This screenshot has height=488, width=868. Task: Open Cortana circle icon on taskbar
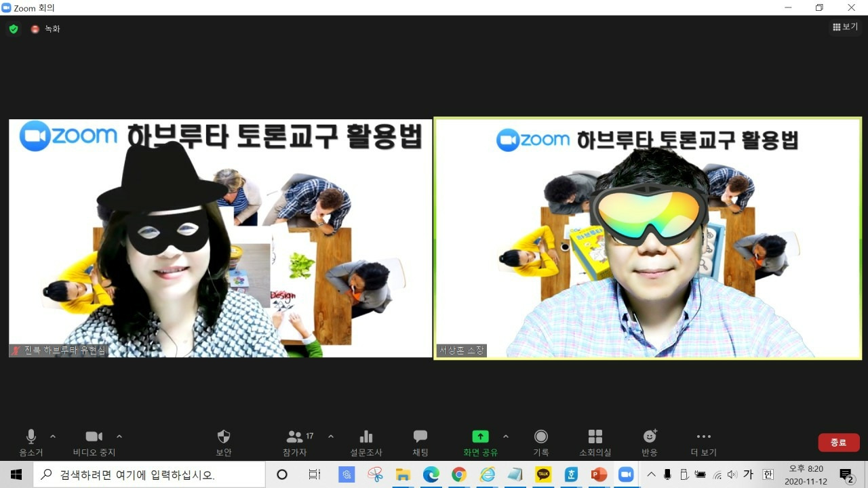(x=282, y=474)
